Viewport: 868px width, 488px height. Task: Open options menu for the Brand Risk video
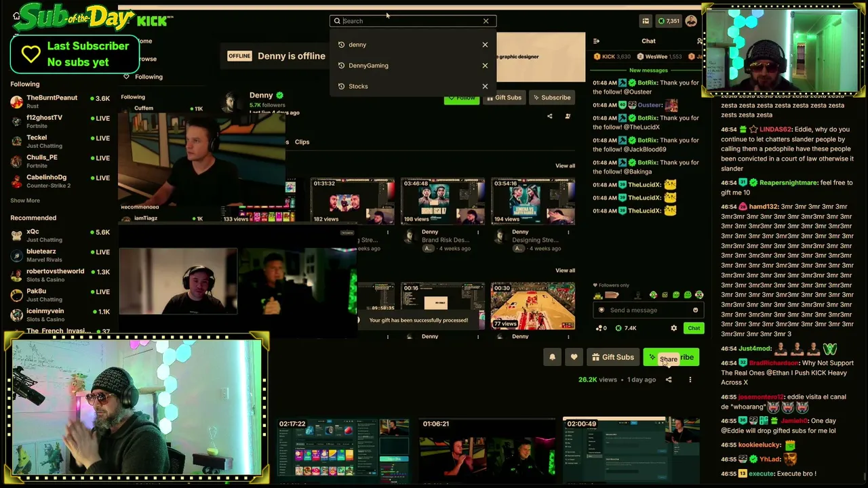[478, 232]
